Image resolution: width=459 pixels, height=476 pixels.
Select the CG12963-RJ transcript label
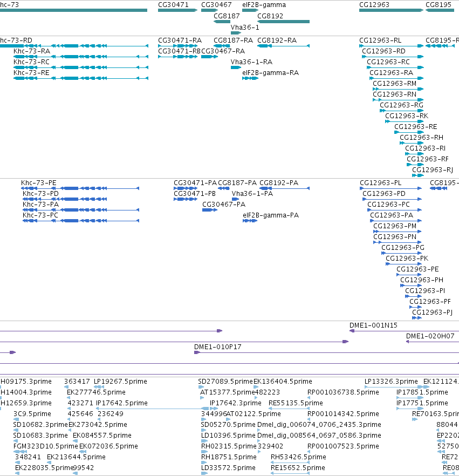pyautogui.click(x=433, y=170)
